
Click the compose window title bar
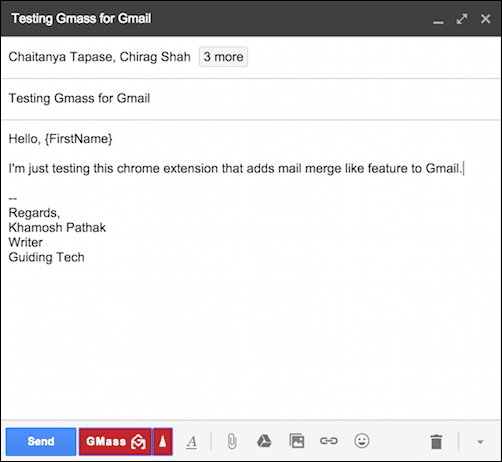pos(251,18)
